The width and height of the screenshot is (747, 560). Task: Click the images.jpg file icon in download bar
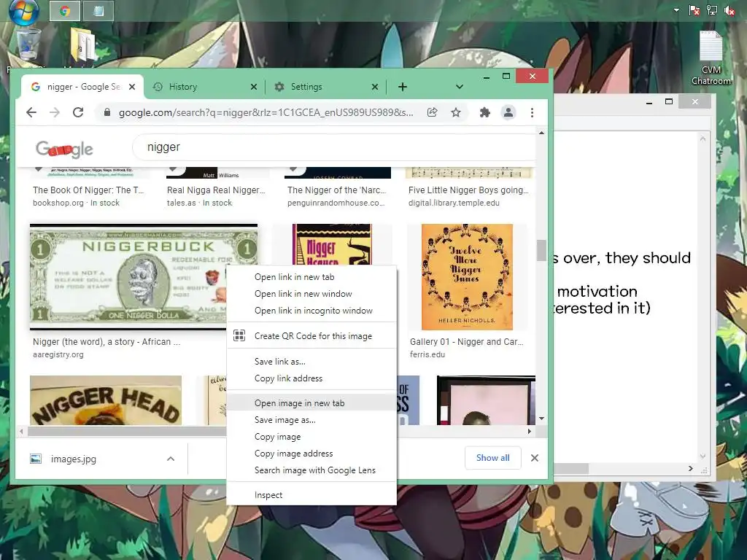click(36, 459)
